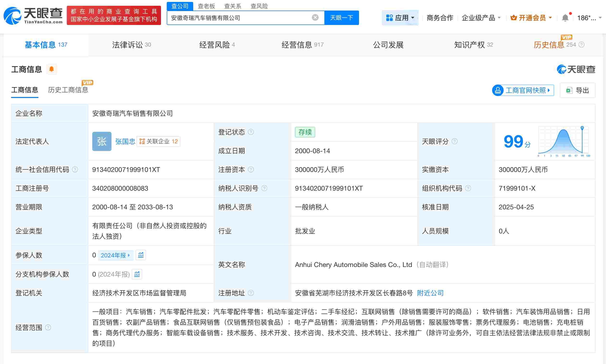Clear the search box via the X icon
Viewport: 606px width, 364px height.
coord(315,17)
